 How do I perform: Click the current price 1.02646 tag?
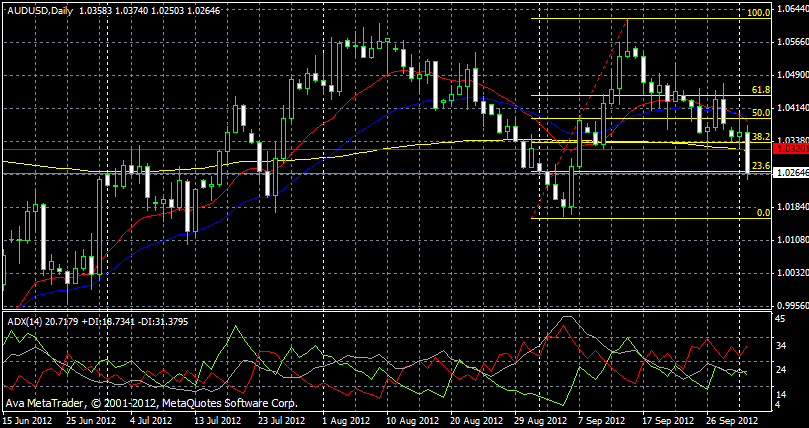click(x=790, y=173)
